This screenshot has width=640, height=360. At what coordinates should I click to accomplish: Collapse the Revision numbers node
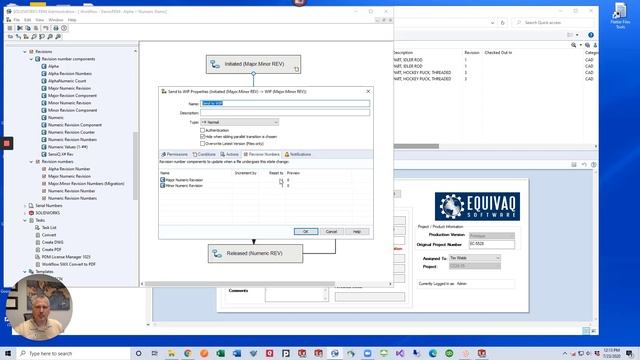(x=31, y=162)
